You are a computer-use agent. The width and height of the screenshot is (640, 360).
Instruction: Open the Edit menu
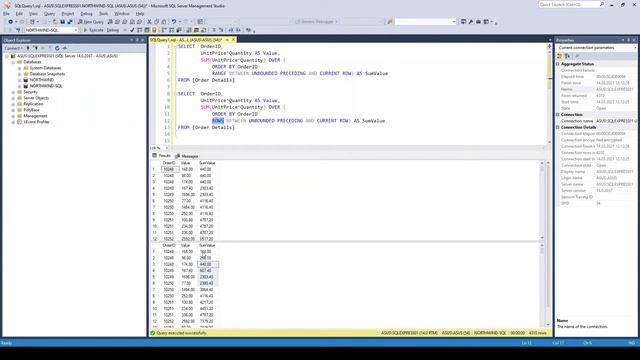click(19, 14)
